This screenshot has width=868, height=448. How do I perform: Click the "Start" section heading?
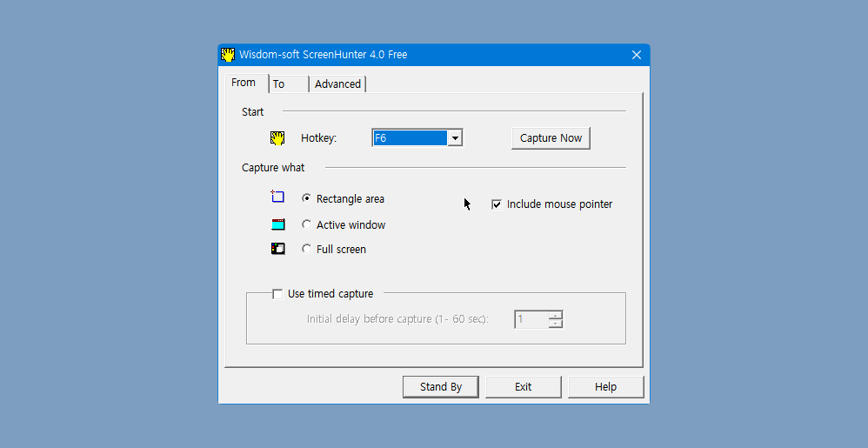pos(252,112)
